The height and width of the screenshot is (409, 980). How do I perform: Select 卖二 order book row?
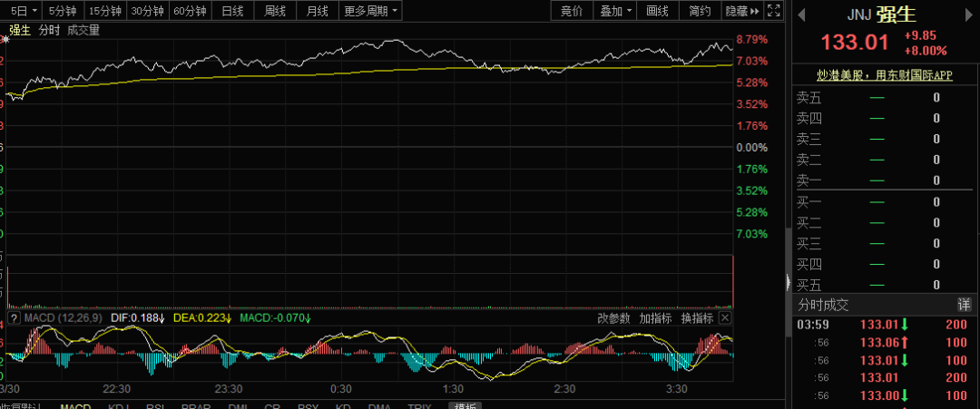click(883, 160)
